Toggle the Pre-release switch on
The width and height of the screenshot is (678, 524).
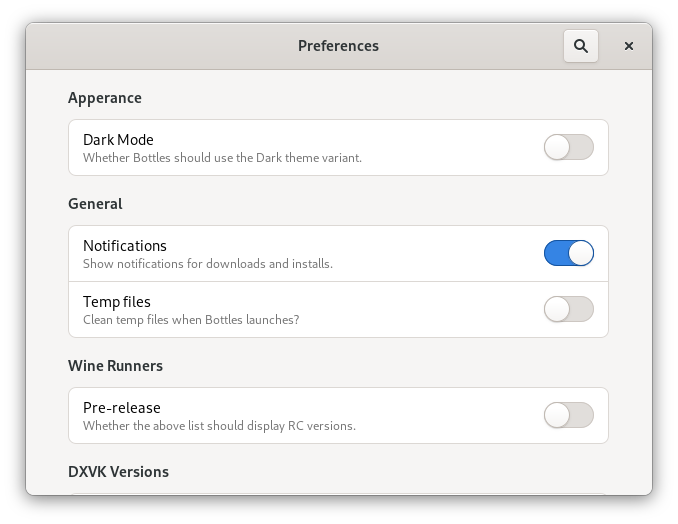(568, 416)
